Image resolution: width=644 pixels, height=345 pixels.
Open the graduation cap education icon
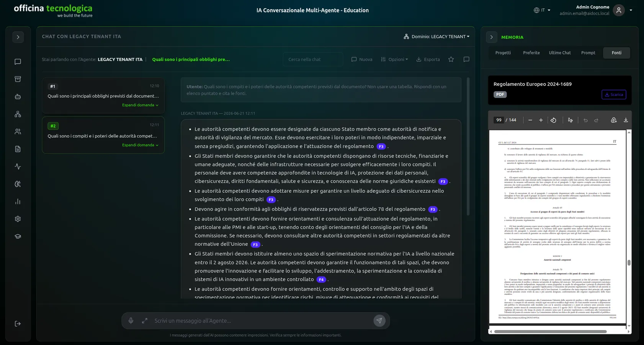tap(18, 237)
